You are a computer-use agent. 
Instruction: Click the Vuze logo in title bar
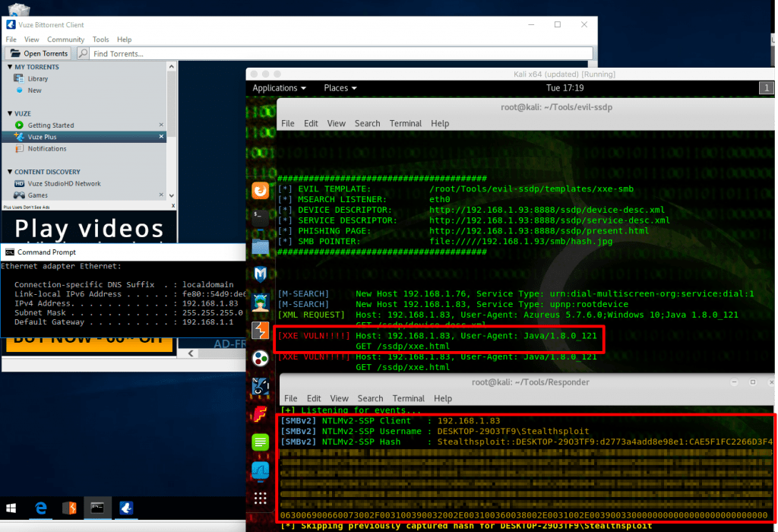pyautogui.click(x=11, y=24)
